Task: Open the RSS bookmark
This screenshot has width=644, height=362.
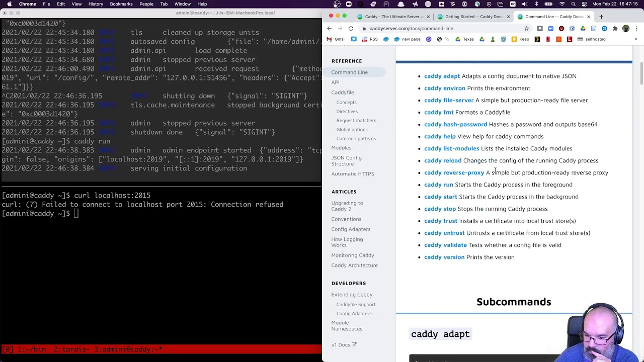Action: click(370, 39)
